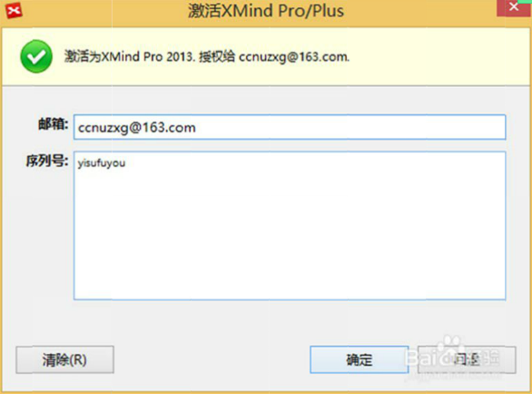532x394 pixels.
Task: Click the yisufuyou text in serial box
Action: click(102, 163)
